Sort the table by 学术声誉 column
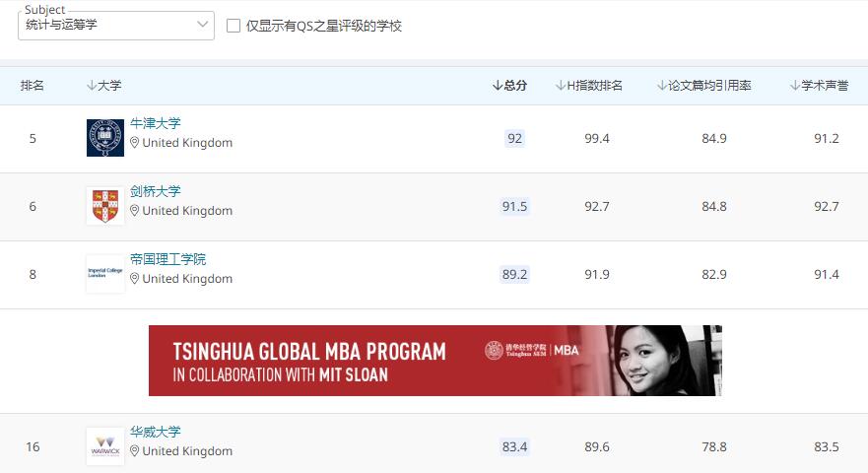868x473 pixels. (x=820, y=86)
